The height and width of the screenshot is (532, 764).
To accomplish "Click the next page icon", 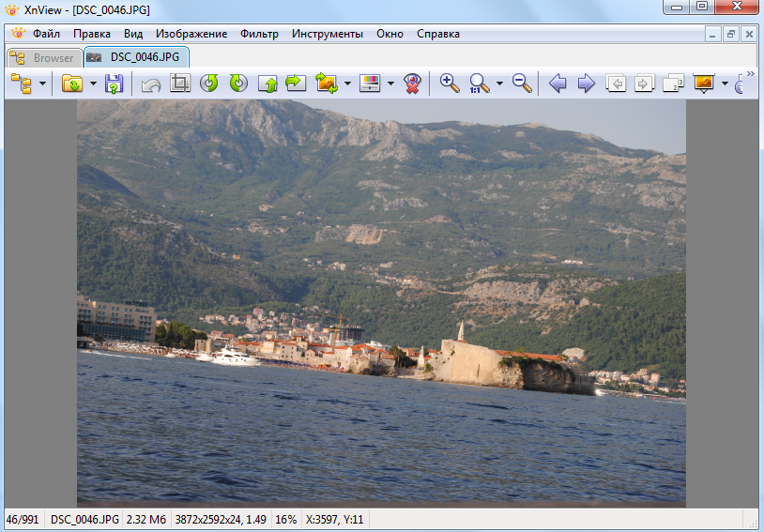I will click(x=644, y=84).
